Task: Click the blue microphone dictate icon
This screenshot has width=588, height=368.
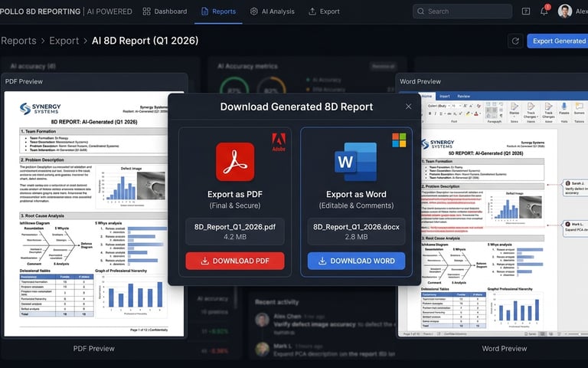Action: pyautogui.click(x=564, y=107)
